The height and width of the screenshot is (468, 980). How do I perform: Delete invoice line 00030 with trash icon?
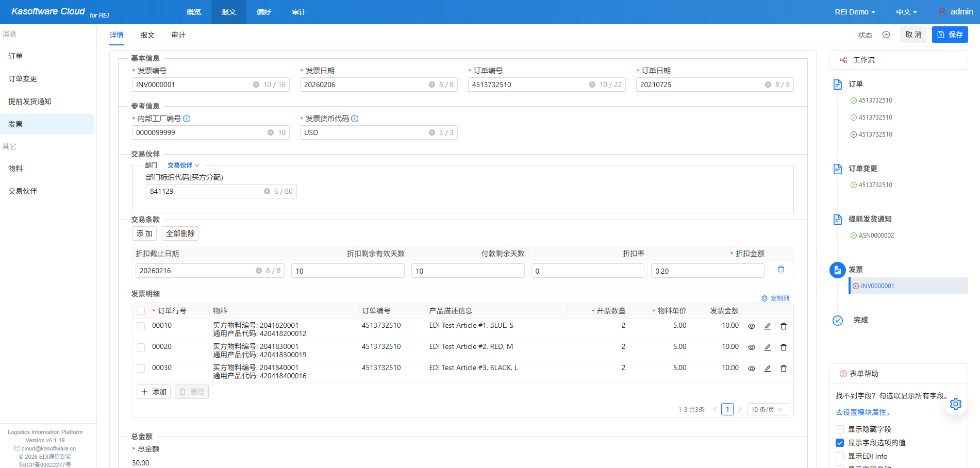783,369
